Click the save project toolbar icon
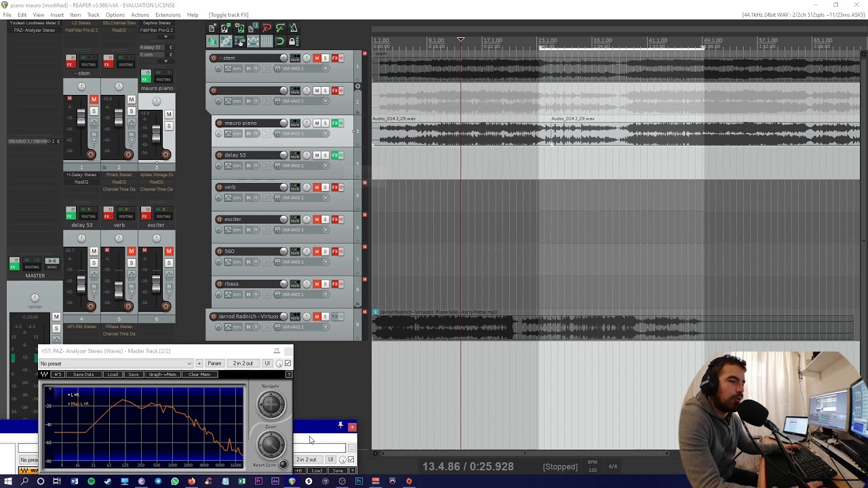 tap(239, 28)
